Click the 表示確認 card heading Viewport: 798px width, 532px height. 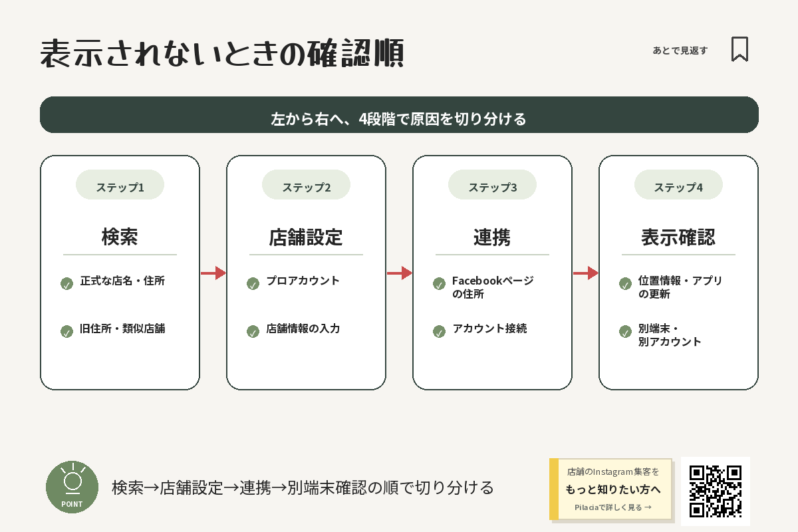678,237
